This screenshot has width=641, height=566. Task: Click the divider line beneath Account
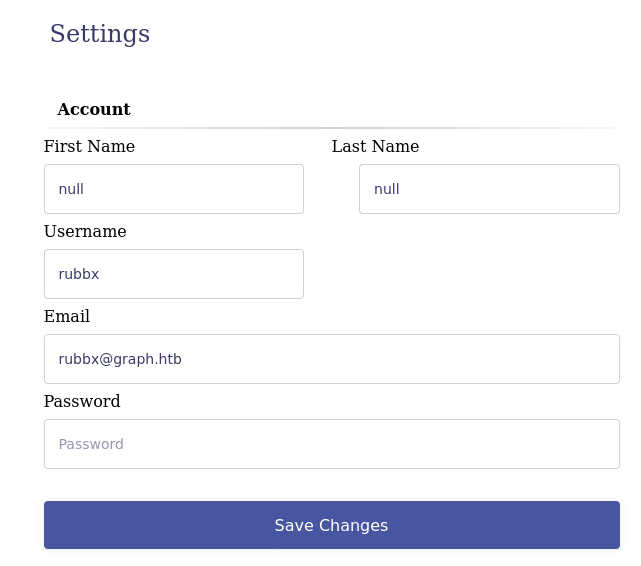pos(300,128)
